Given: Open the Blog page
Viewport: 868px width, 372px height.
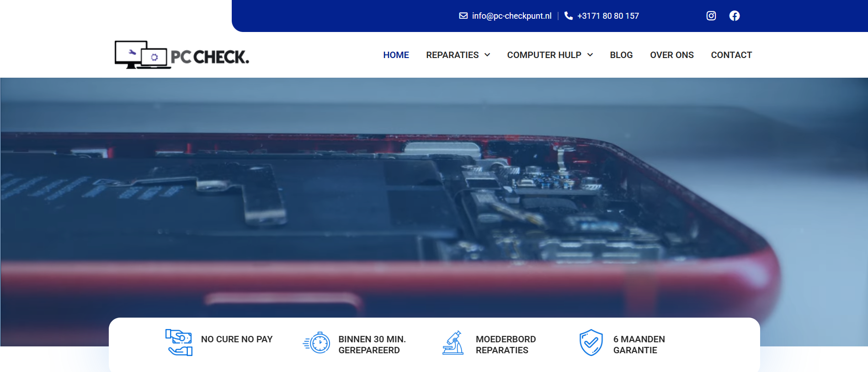Looking at the screenshot, I should pos(621,55).
